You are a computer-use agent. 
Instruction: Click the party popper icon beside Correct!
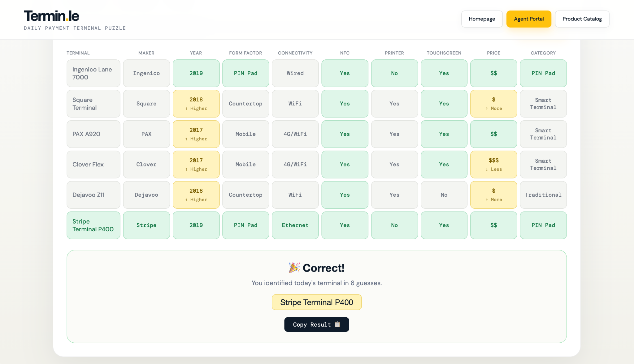294,268
